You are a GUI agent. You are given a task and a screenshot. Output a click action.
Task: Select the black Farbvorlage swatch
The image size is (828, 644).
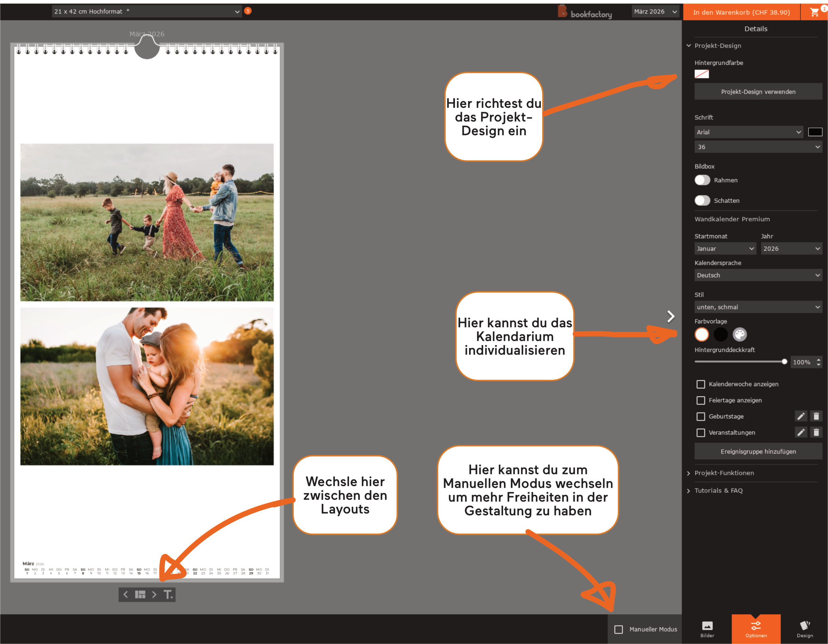(x=720, y=334)
